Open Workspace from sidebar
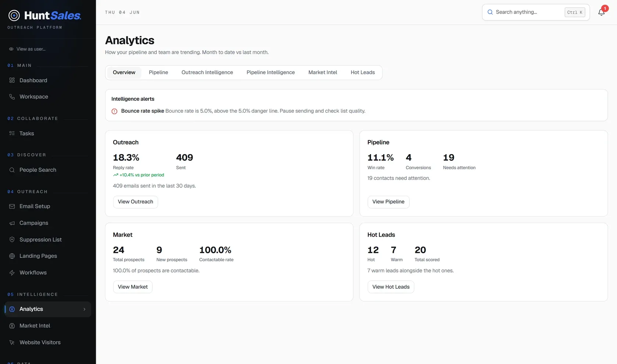The image size is (617, 364). click(x=48, y=97)
